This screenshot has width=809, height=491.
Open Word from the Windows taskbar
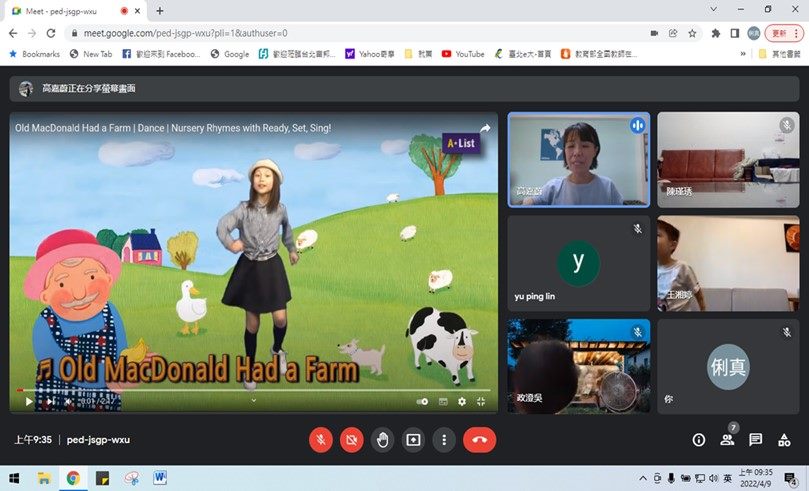click(x=159, y=478)
